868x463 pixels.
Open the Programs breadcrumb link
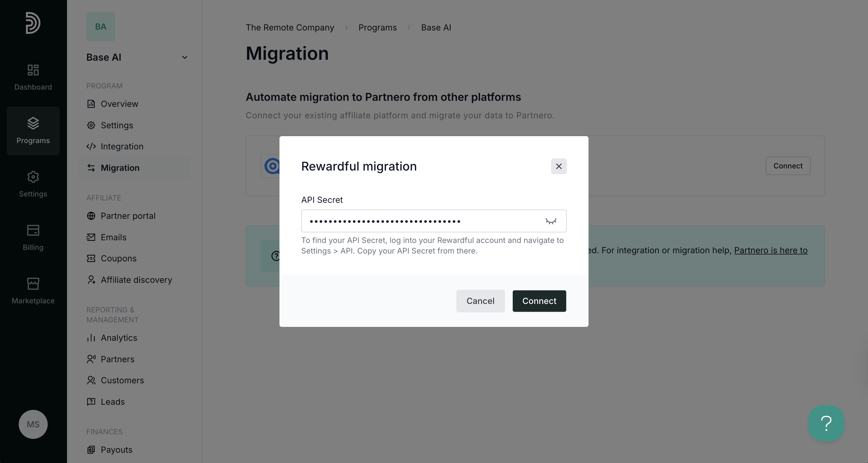pyautogui.click(x=377, y=28)
